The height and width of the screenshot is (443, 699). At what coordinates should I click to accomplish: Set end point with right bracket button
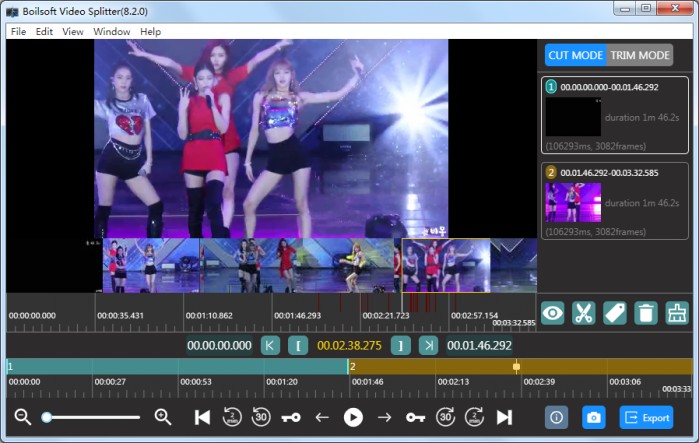tap(400, 345)
